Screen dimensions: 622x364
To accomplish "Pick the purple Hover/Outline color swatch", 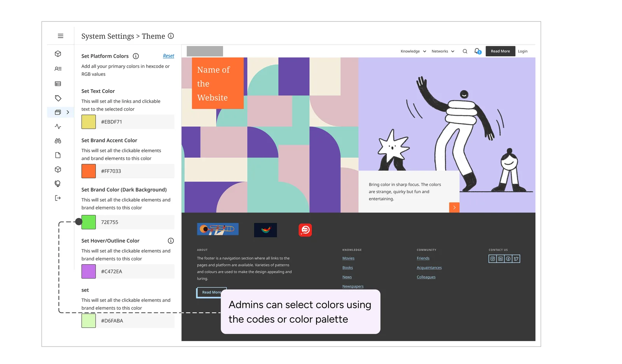I will (x=89, y=272).
